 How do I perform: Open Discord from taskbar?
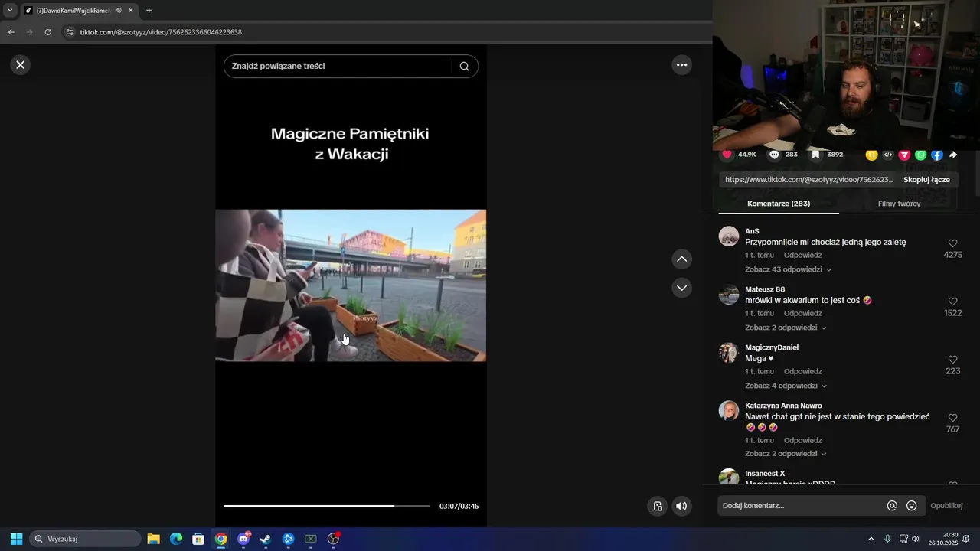243,539
